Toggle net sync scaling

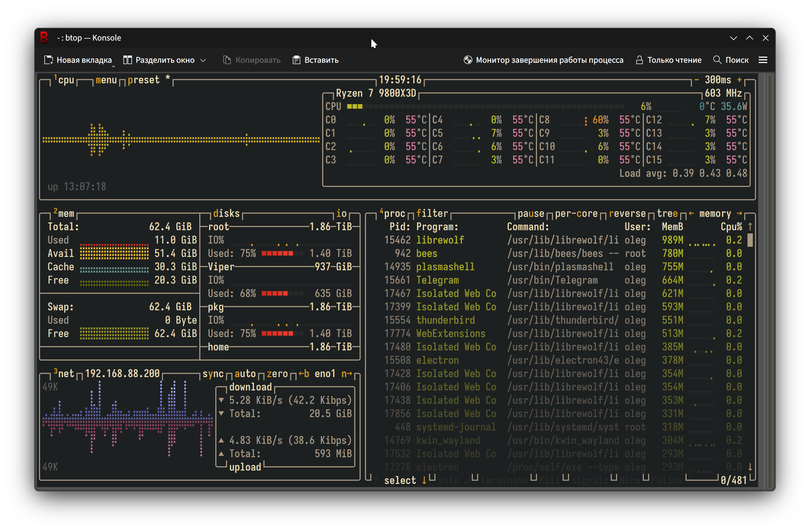click(x=213, y=374)
